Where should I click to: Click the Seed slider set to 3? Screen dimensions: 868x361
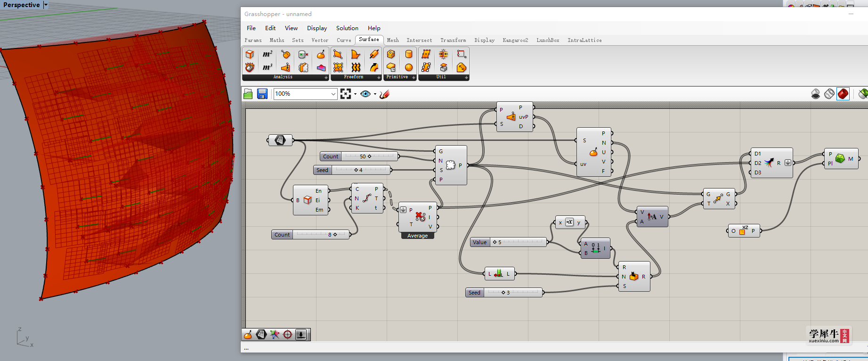tap(504, 292)
